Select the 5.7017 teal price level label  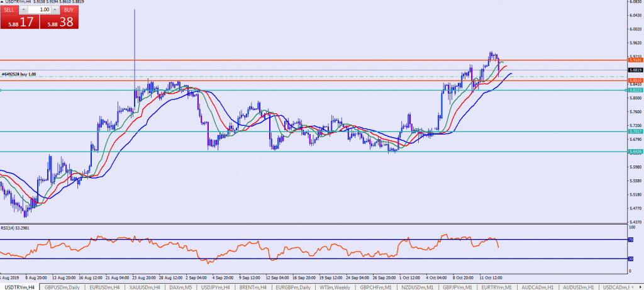(x=634, y=131)
